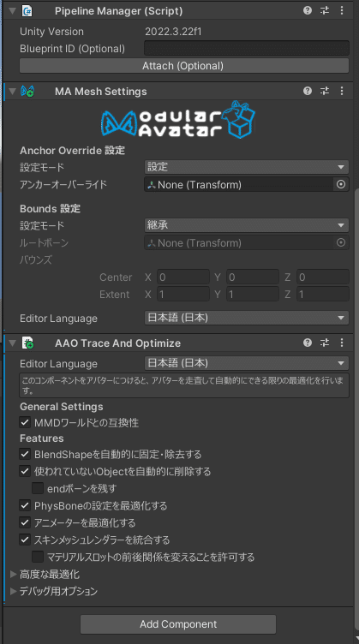Screen dimensions: 359x644
Task: Toggle アニメーターを最適化する checkbox
Action: coord(25,523)
